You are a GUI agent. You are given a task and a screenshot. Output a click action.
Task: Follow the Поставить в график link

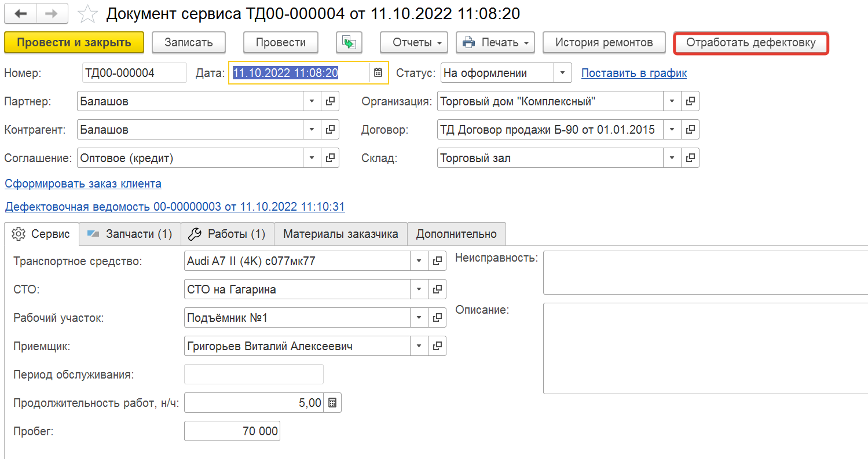[634, 74]
